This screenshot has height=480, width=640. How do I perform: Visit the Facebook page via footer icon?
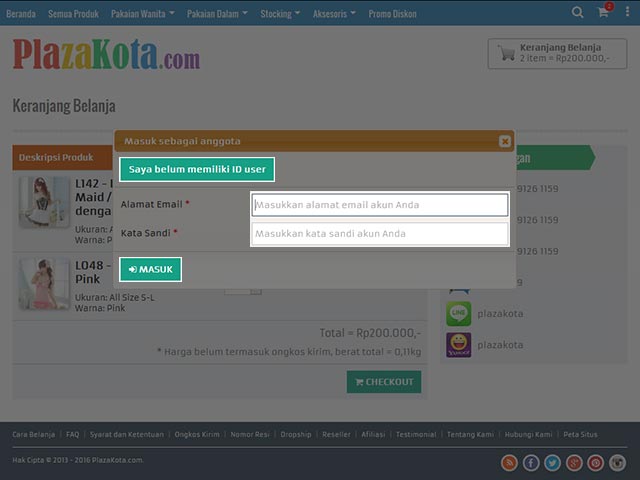[531, 462]
